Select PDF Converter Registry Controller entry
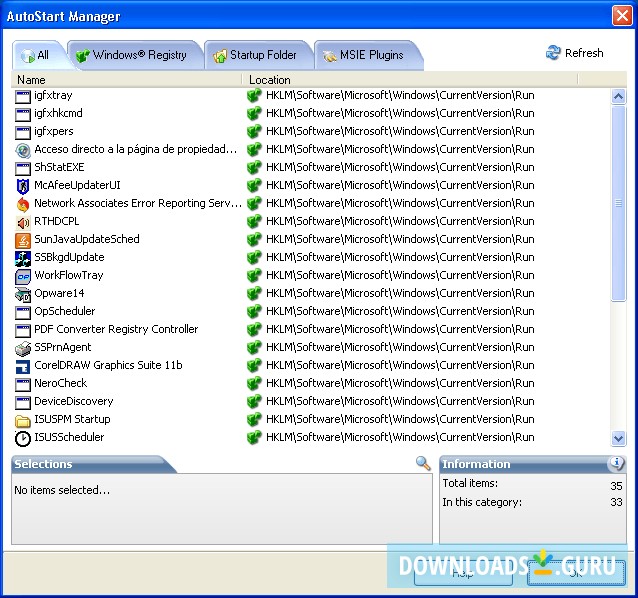This screenshot has height=598, width=638. [116, 329]
